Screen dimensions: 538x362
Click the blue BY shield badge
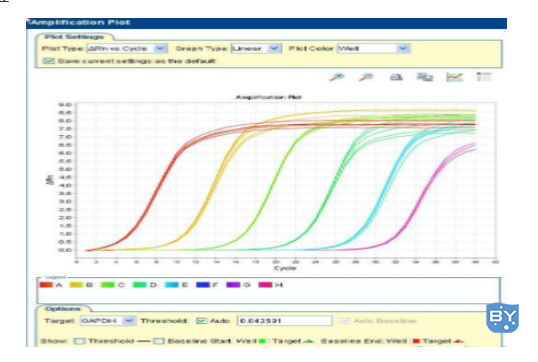point(502,317)
